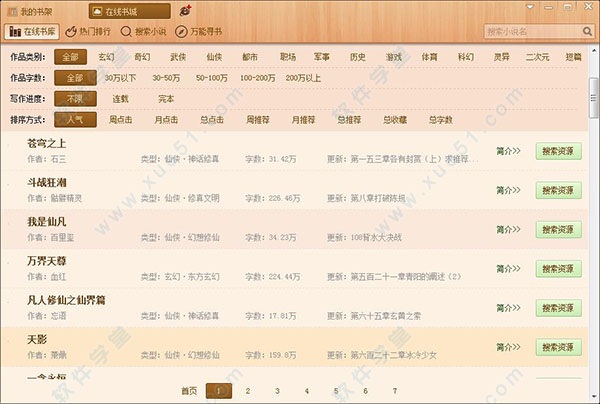Expand 简介>> for 万界天尊
The height and width of the screenshot is (404, 600).
tap(508, 269)
